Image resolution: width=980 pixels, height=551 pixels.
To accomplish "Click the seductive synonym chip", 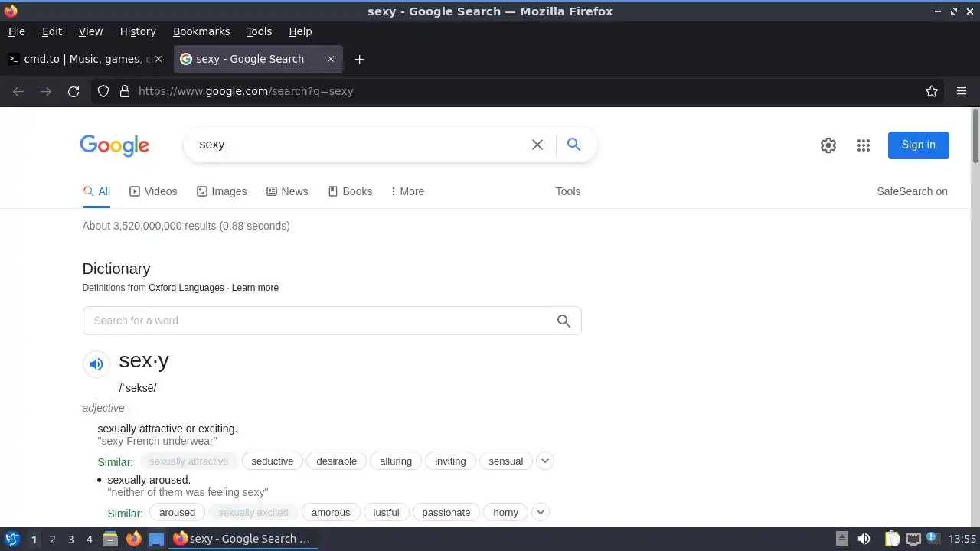I will pyautogui.click(x=273, y=461).
